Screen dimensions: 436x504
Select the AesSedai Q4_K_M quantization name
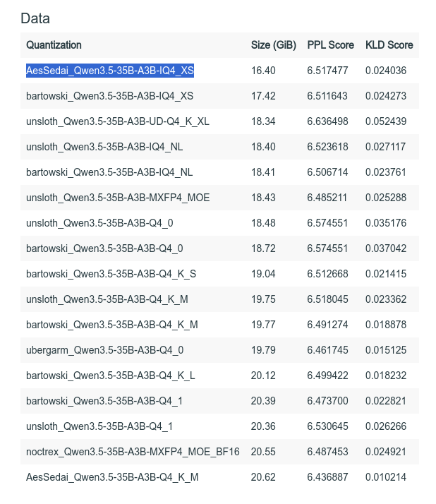click(112, 477)
